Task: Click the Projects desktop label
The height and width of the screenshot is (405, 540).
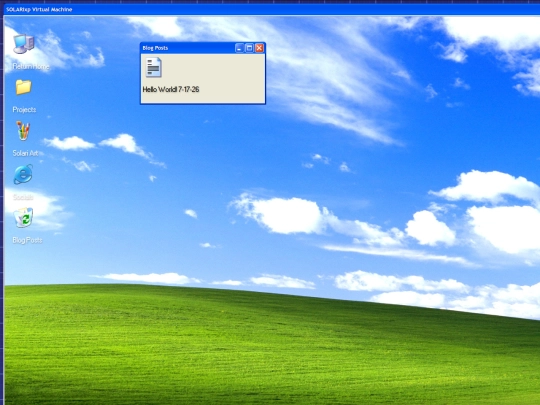Action: (24, 110)
